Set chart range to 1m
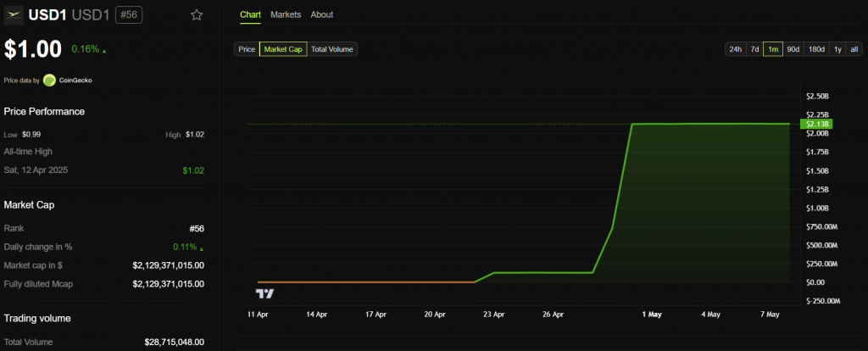 pyautogui.click(x=773, y=49)
